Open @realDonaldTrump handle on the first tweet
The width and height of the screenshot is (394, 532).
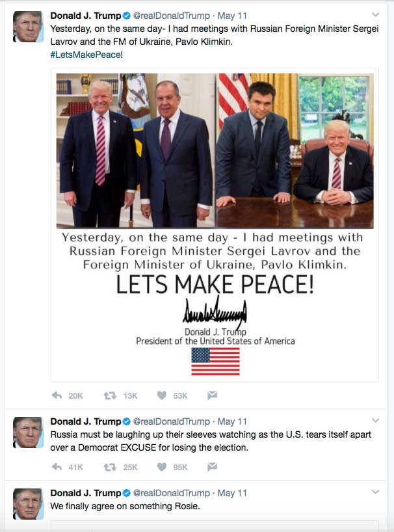pos(171,16)
